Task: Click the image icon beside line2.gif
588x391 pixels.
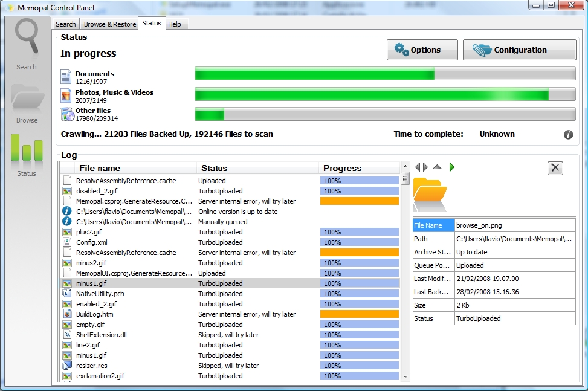Action: pos(67,345)
